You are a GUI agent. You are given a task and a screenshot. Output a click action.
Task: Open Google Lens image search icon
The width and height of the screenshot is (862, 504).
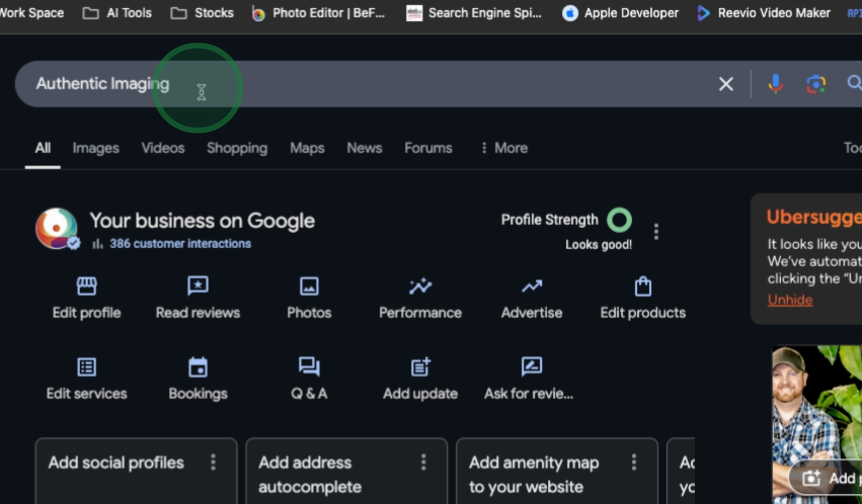click(816, 84)
